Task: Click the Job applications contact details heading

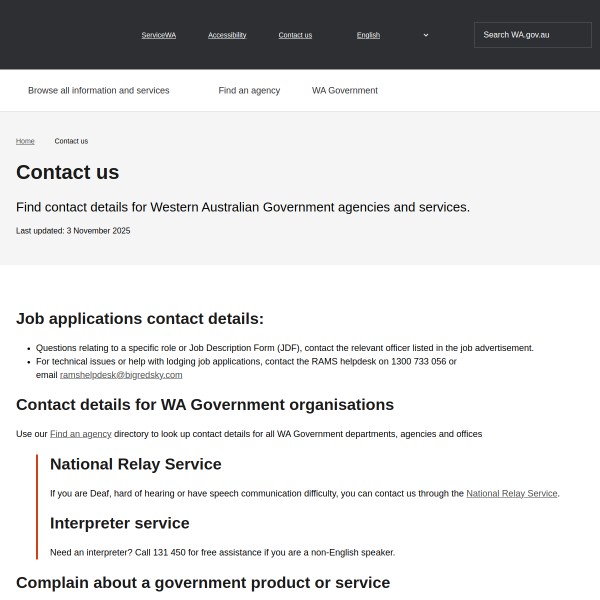Action: (140, 319)
